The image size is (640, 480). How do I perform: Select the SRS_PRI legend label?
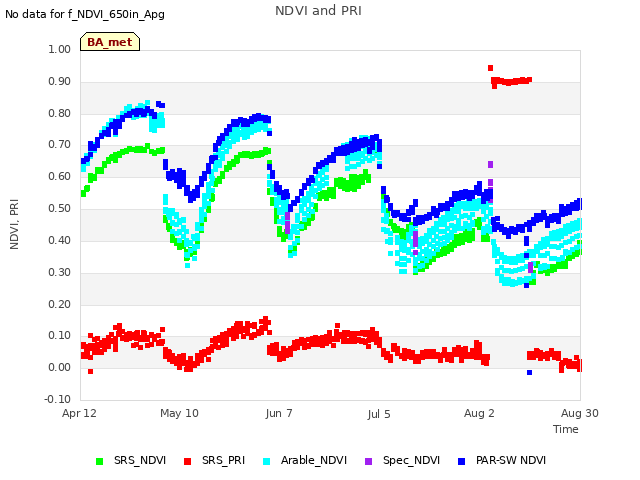[x=223, y=460]
